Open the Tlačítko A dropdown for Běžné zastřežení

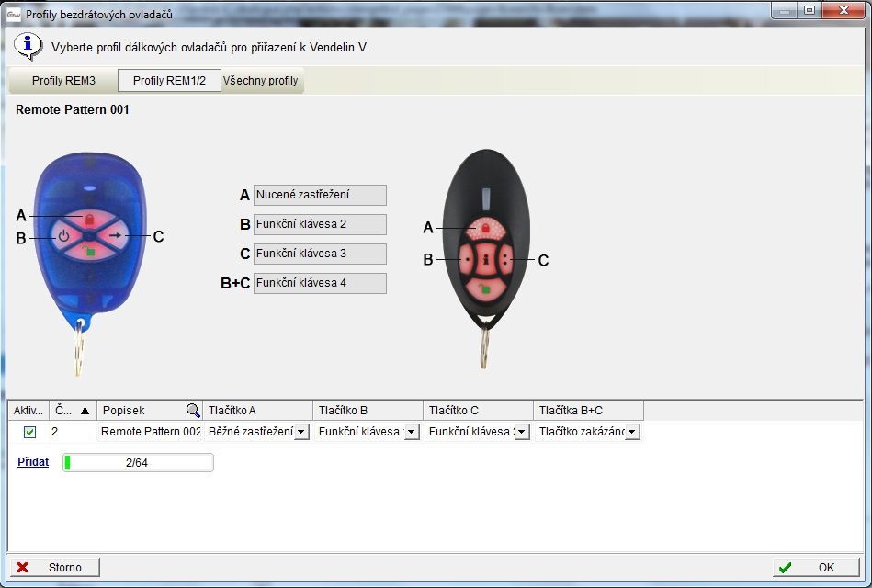click(x=301, y=432)
